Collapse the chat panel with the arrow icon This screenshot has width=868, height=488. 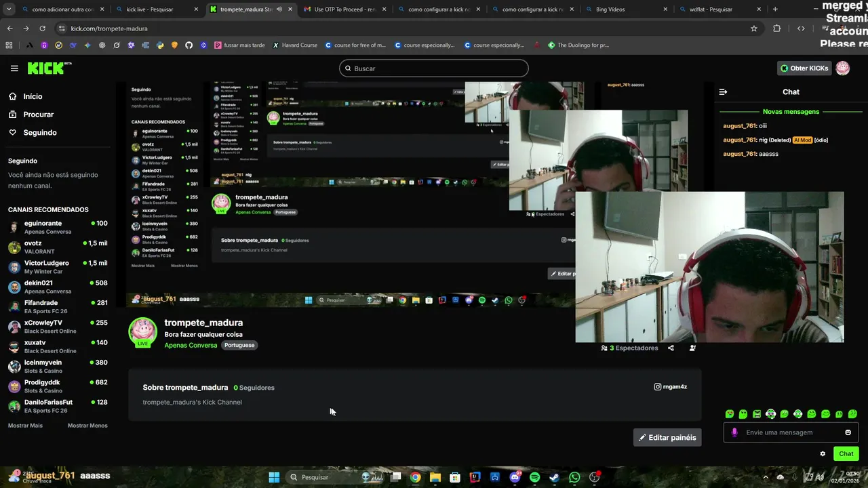point(723,91)
